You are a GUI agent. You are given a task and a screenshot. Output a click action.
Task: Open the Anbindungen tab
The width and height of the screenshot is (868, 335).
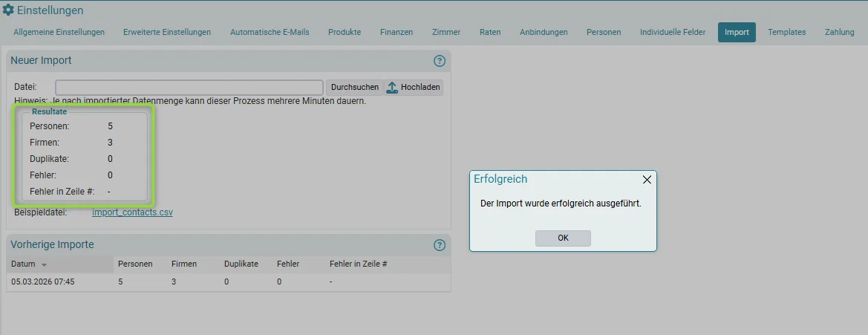(x=544, y=32)
